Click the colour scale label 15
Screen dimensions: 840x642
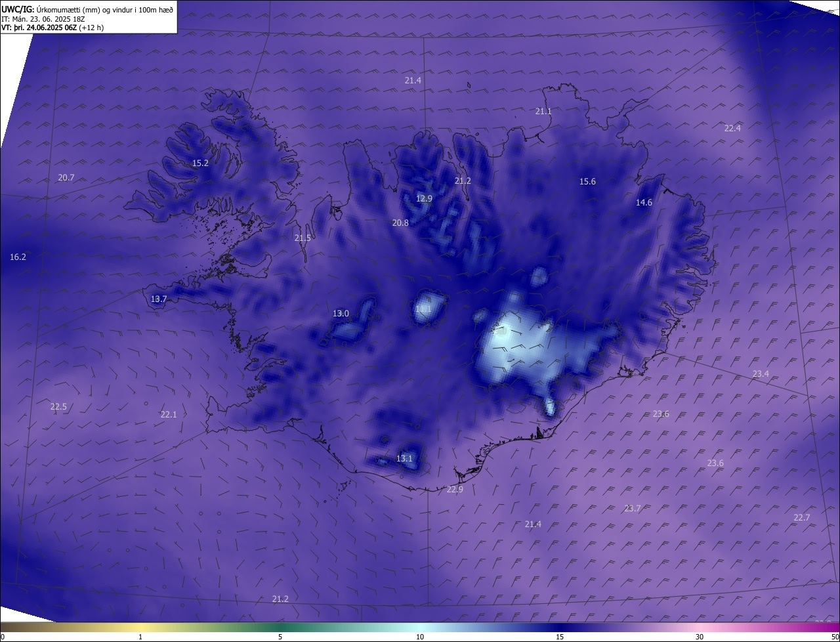click(560, 637)
